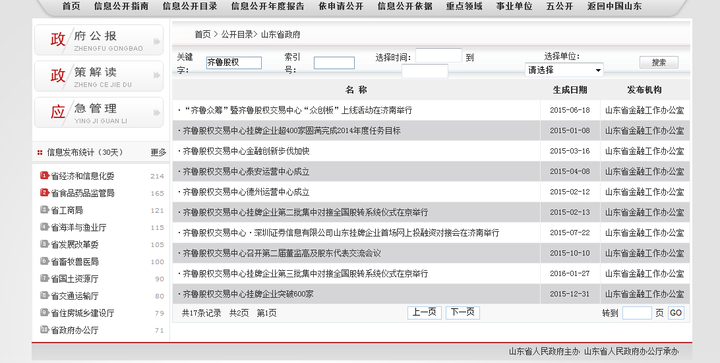Open 更多 link for publication statistics
This screenshot has height=363, width=720.
tap(158, 152)
